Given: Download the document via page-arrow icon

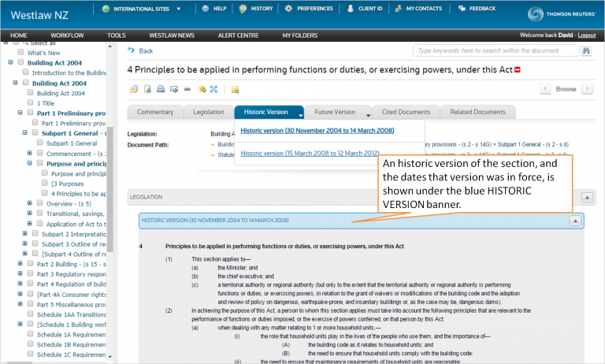Looking at the screenshot, I should (x=147, y=90).
